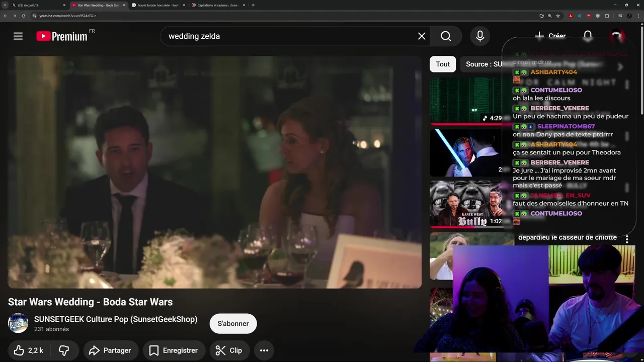Save the video with Enregistrer
644x362 pixels.
(x=174, y=350)
